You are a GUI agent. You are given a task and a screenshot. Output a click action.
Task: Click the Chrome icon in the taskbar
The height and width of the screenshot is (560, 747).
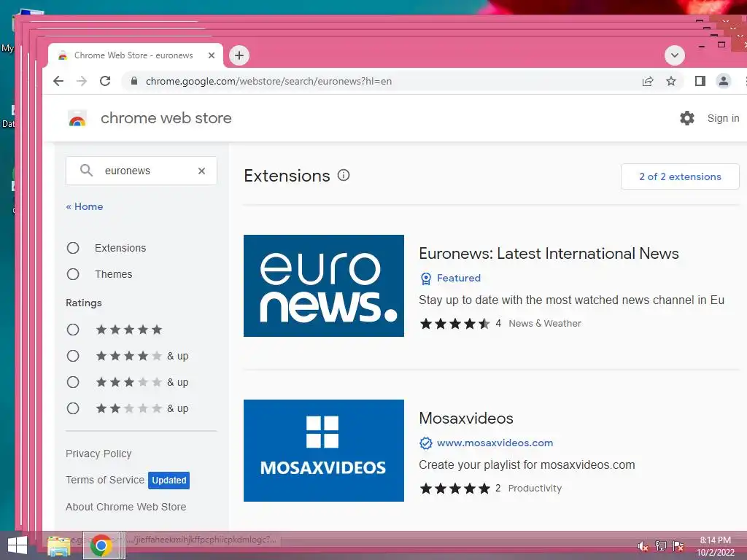pos(101,545)
